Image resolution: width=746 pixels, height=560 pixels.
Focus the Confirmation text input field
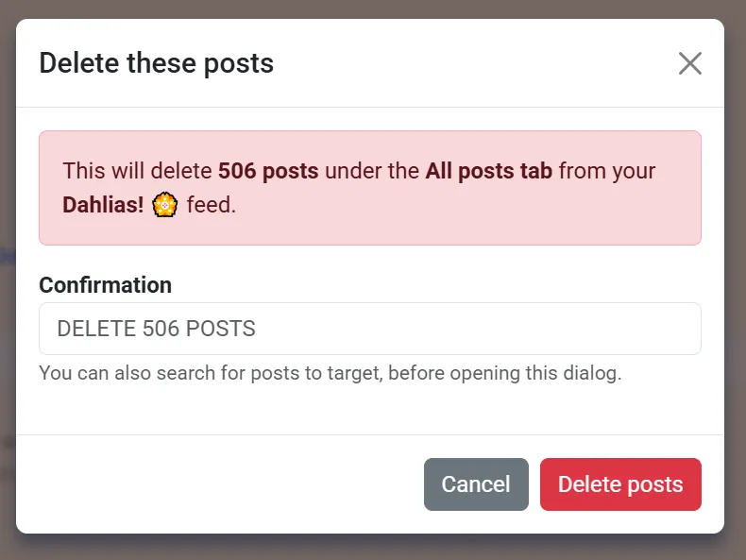point(369,329)
